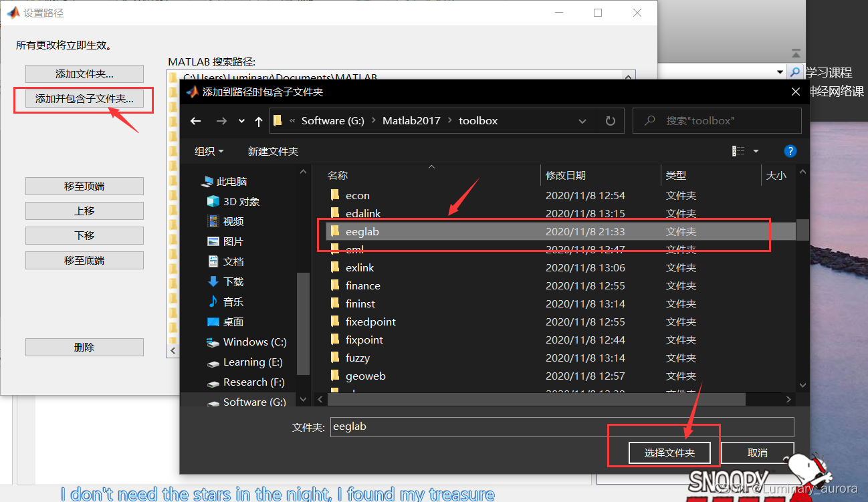Go up one folder level arrow
868x502 pixels.
click(x=259, y=121)
